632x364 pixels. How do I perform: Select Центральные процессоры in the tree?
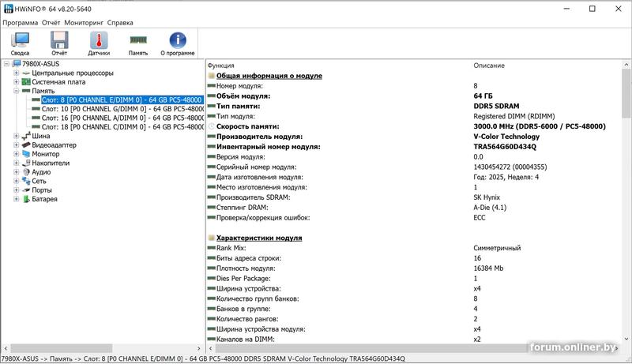(x=72, y=73)
